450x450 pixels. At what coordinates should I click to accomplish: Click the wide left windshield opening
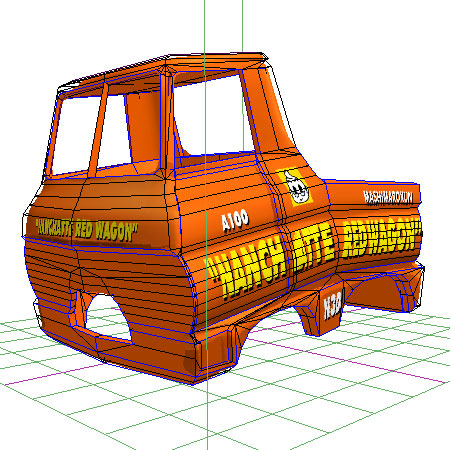tap(75, 135)
